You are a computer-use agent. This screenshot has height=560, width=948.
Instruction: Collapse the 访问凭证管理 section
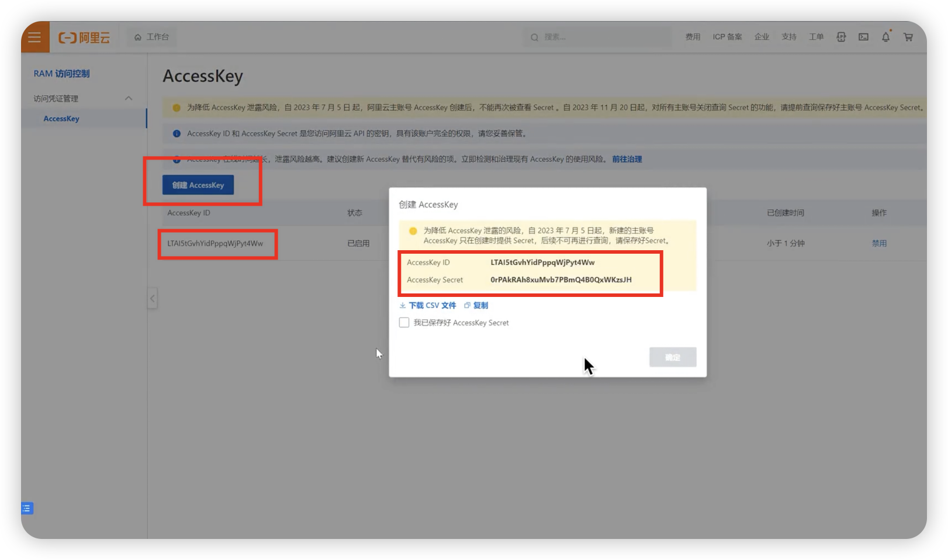point(129,98)
